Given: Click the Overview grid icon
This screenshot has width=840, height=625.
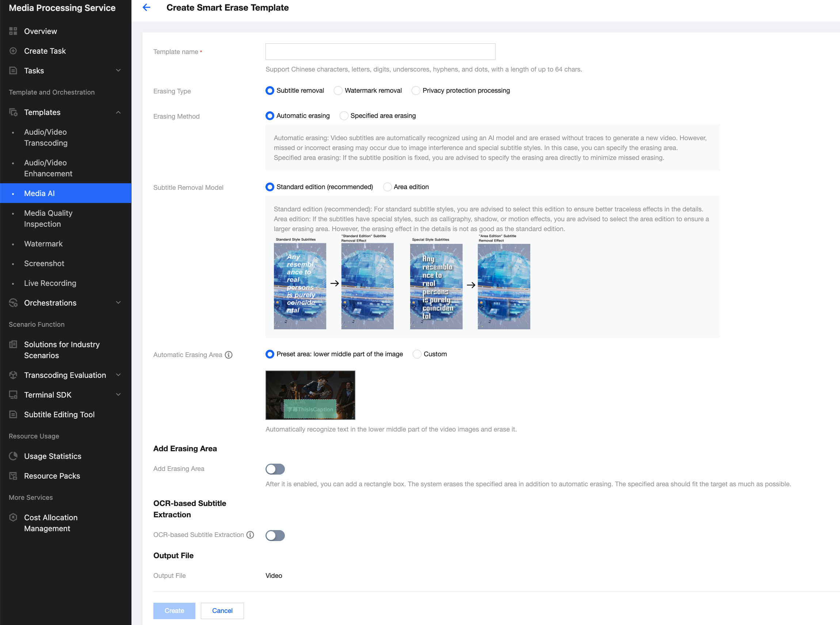Looking at the screenshot, I should coord(13,31).
